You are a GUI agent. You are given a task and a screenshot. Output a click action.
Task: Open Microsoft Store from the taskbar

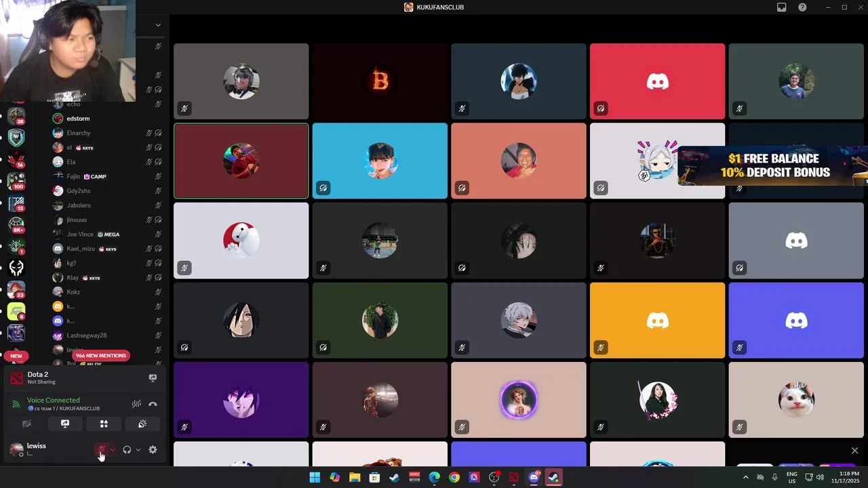click(374, 477)
